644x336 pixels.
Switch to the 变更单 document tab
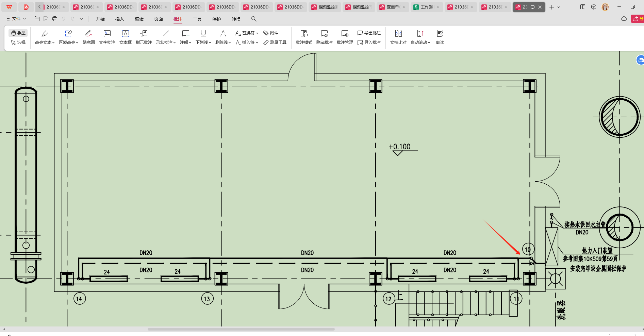393,7
